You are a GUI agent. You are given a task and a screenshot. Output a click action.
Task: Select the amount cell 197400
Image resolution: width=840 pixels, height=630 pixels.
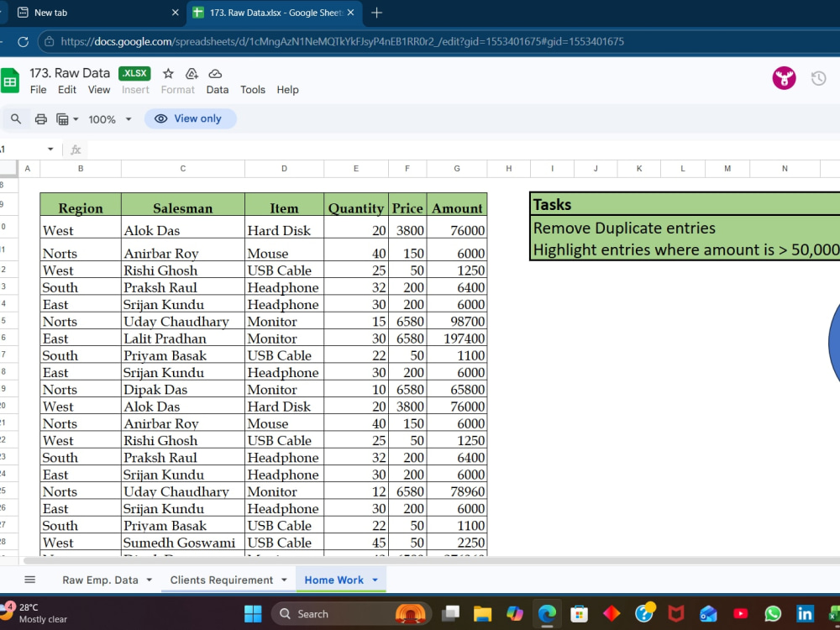tap(457, 339)
